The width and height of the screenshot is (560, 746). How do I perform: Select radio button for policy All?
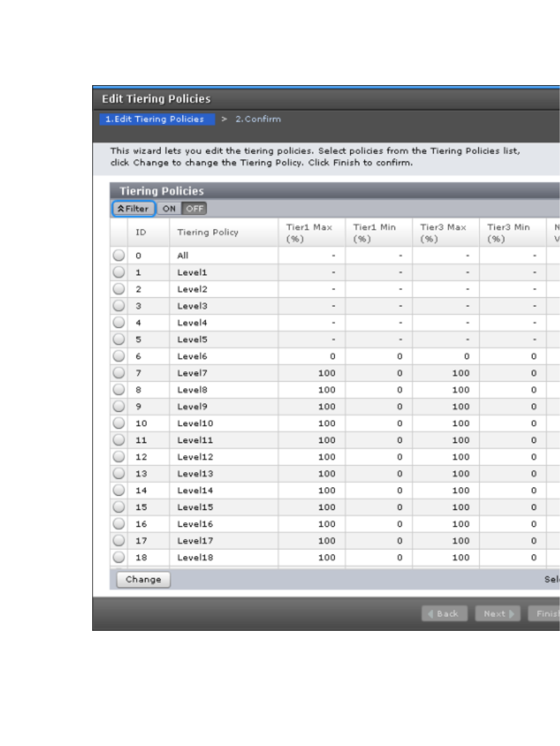tap(119, 256)
